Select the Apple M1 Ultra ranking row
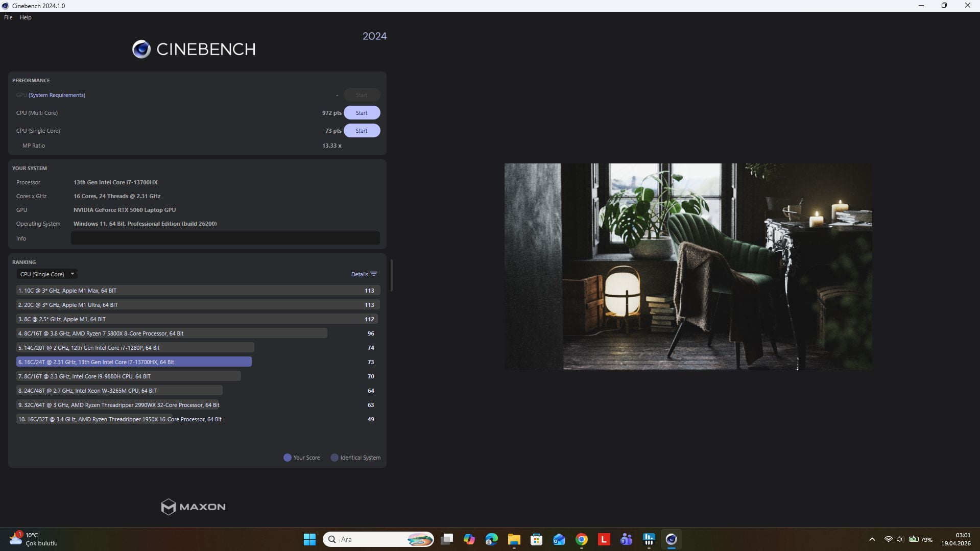 click(x=198, y=305)
